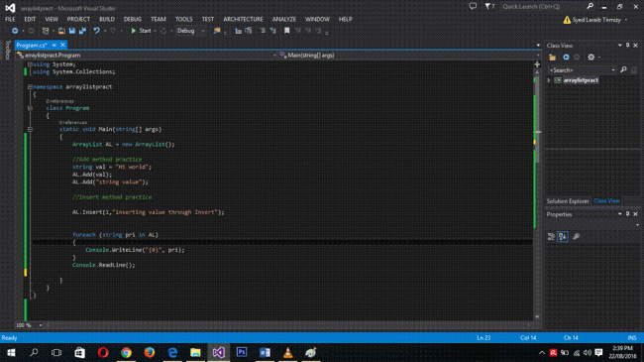Toggle a bookmark on the current line
Screen dimensions: 644x362
287,31
